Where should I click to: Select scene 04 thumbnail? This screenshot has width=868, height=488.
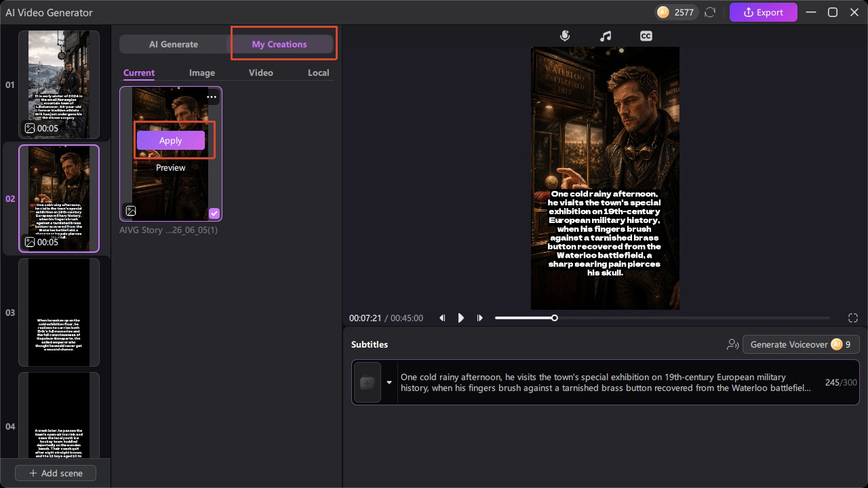[59, 415]
